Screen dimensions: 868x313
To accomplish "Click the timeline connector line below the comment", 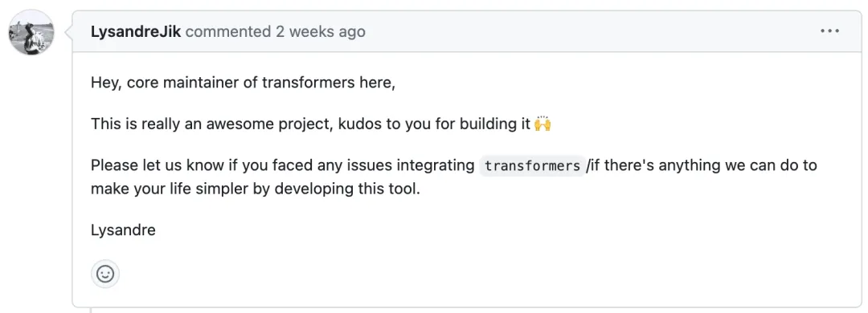I will pyautogui.click(x=90, y=311).
